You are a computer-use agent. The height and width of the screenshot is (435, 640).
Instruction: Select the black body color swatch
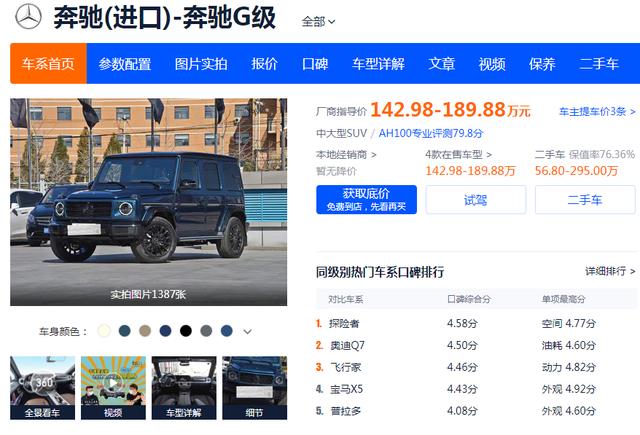186,331
